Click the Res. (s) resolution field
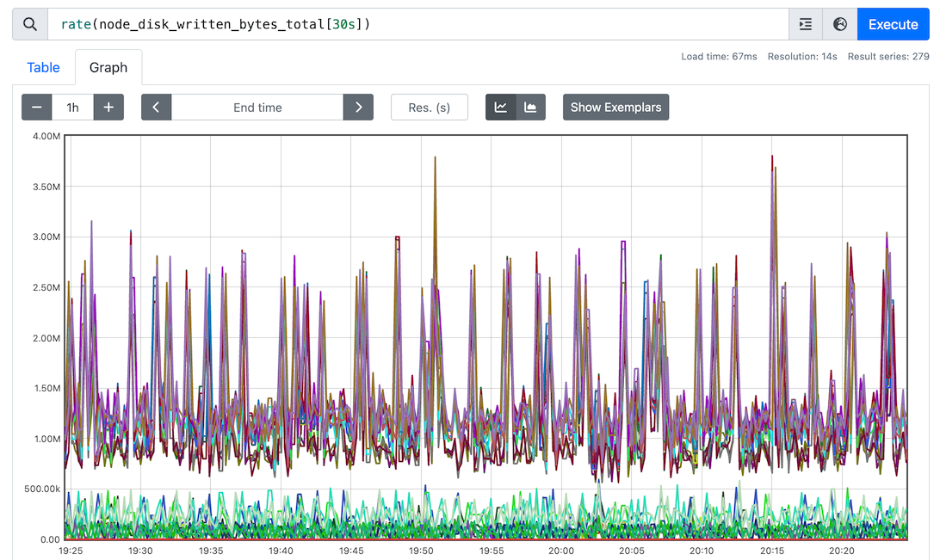 tap(430, 108)
